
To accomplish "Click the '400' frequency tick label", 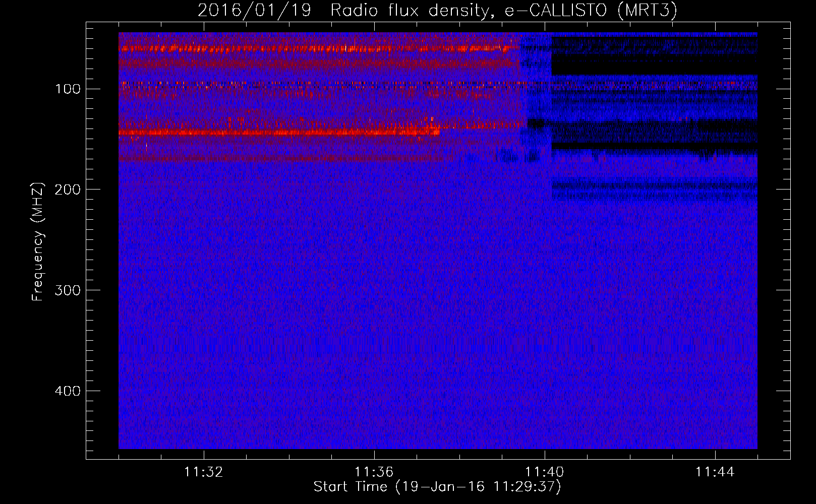I will (68, 391).
